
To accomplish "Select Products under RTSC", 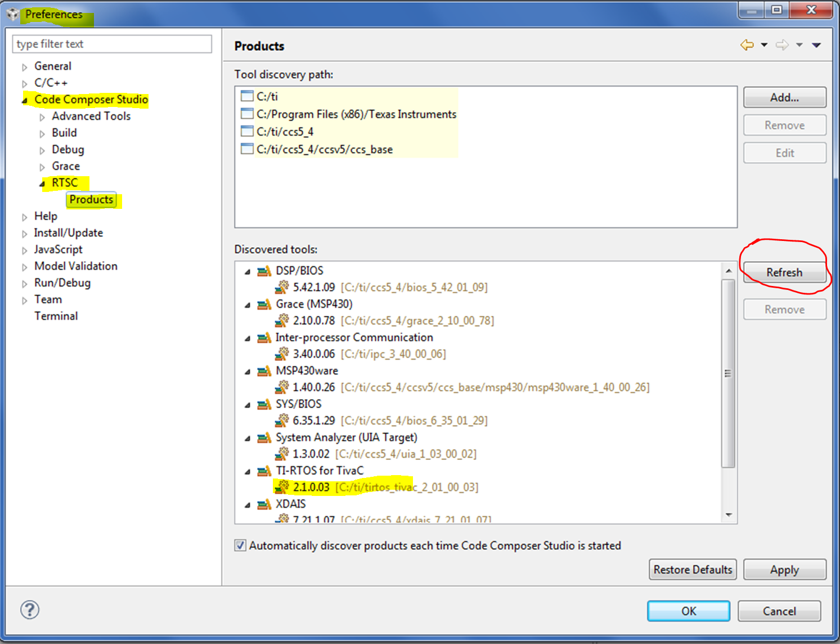I will click(91, 200).
